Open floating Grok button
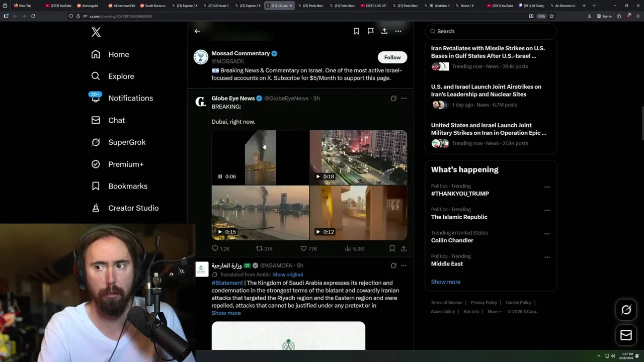The height and width of the screenshot is (362, 644). point(626,310)
